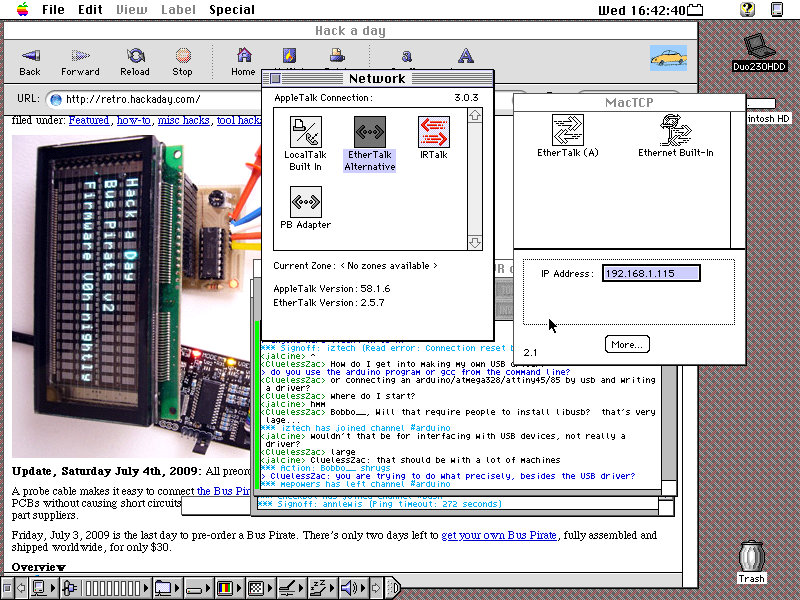Open the flame-icon hotlist toolbar button
The image size is (800, 600).
[x=289, y=55]
